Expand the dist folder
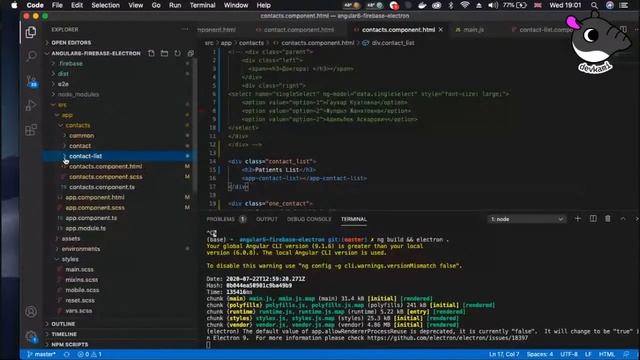 point(63,74)
